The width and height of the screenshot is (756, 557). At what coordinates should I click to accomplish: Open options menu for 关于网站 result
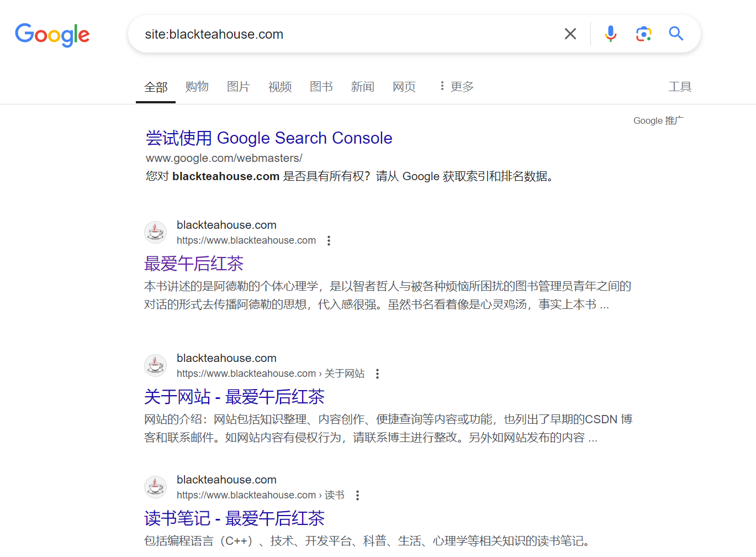click(x=377, y=374)
